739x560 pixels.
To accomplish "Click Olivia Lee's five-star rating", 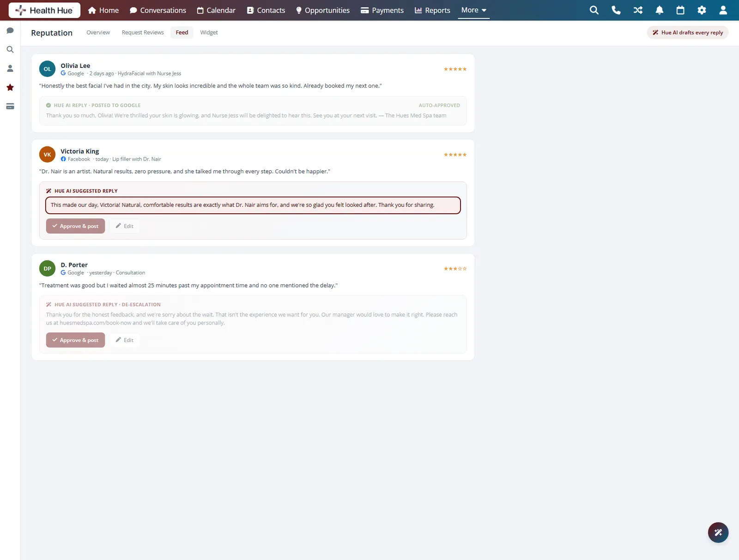I will (455, 69).
